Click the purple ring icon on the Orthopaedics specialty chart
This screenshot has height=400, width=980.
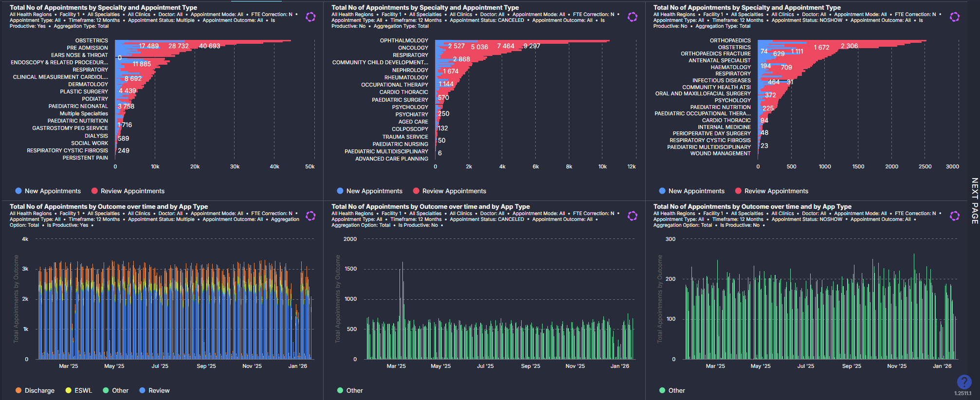(955, 17)
